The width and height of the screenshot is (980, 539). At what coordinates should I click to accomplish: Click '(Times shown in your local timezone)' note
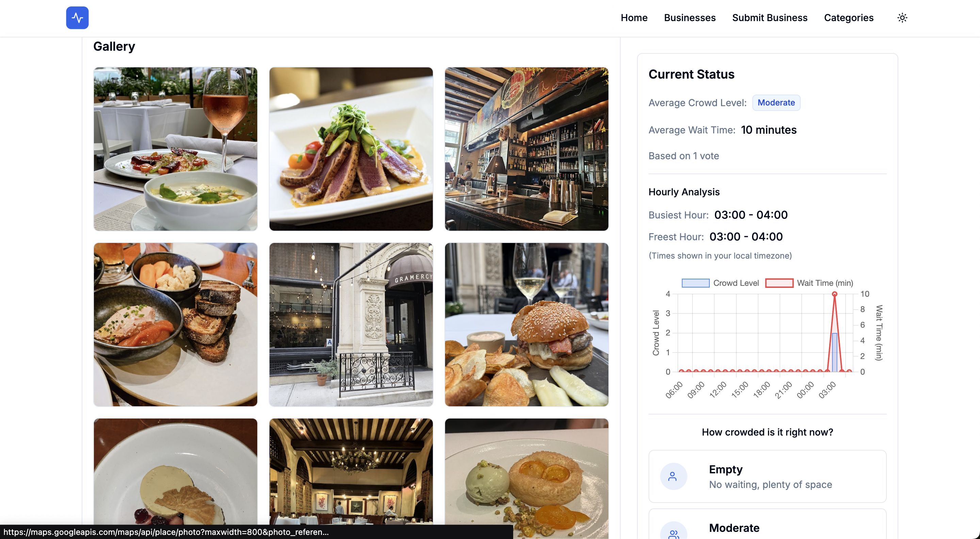720,256
